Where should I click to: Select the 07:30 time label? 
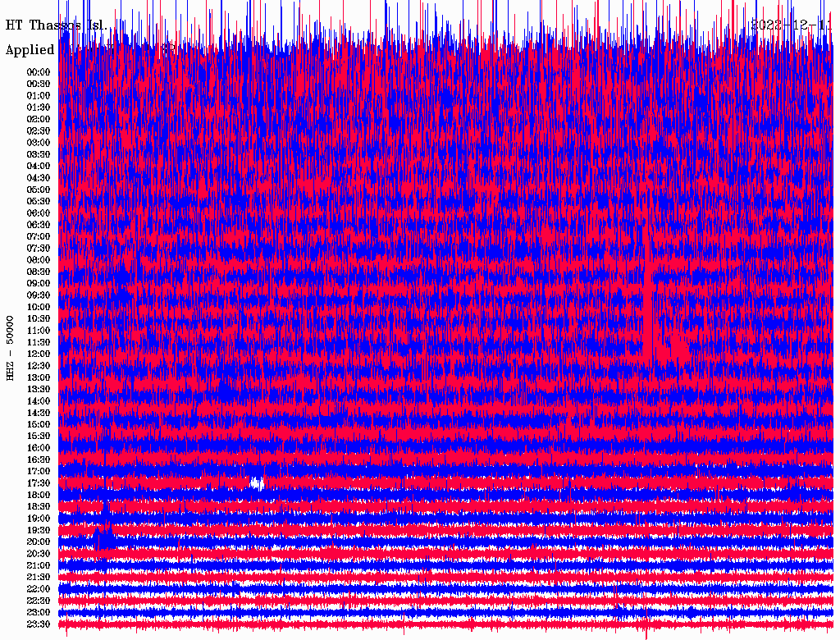tap(39, 248)
